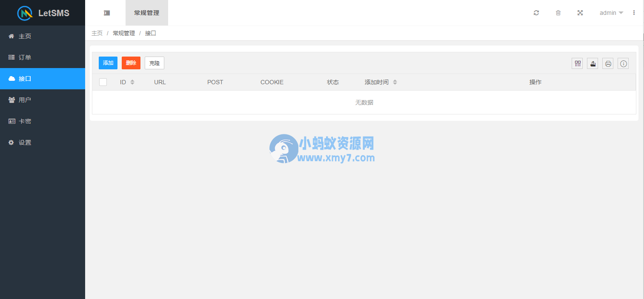
Task: Open 设置 from the sidebar menu
Action: [26, 142]
